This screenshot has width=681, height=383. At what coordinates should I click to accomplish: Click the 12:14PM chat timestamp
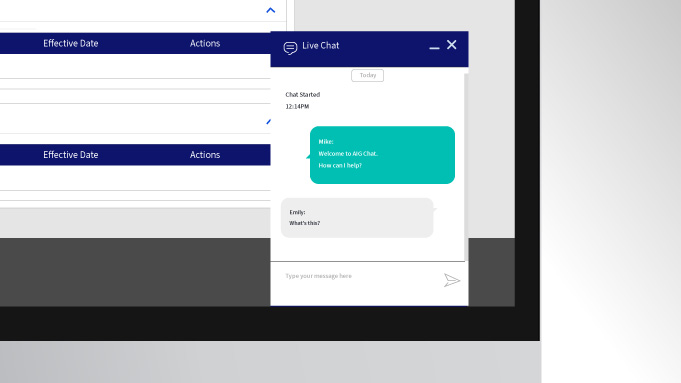pos(298,106)
